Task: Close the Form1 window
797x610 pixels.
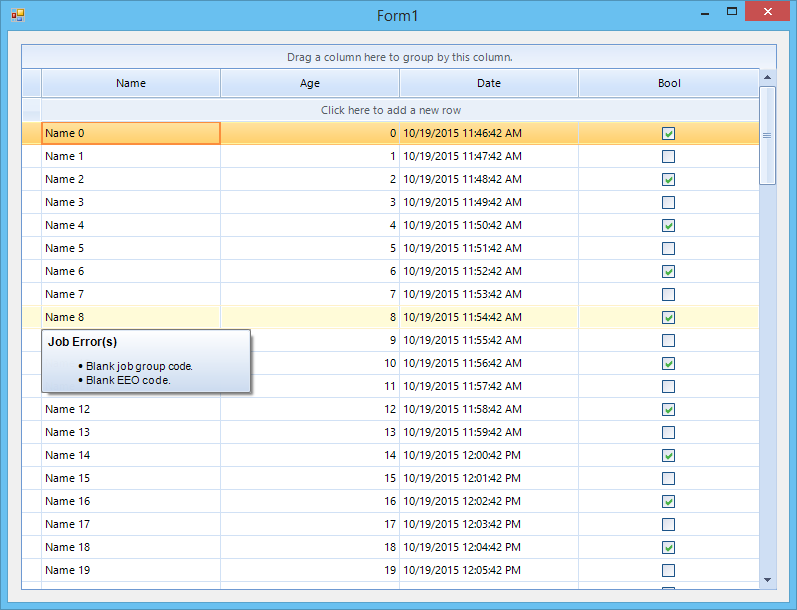Action: pyautogui.click(x=768, y=11)
